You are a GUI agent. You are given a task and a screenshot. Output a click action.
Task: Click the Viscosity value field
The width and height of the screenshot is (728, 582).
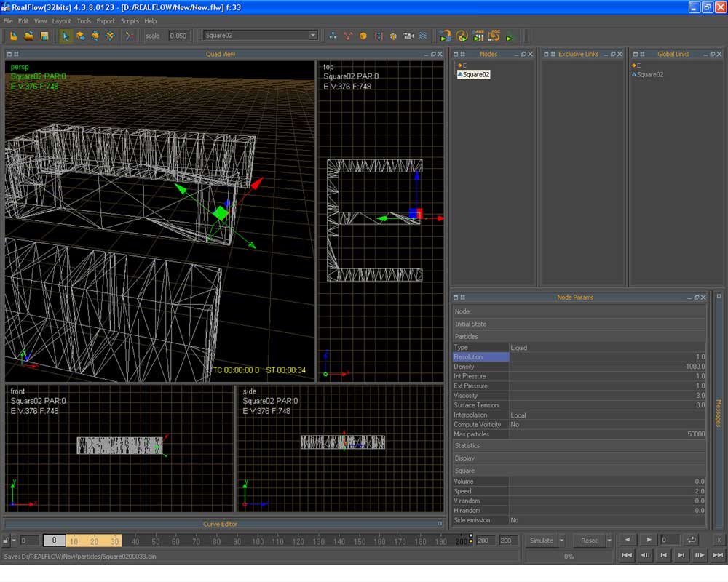(x=607, y=396)
